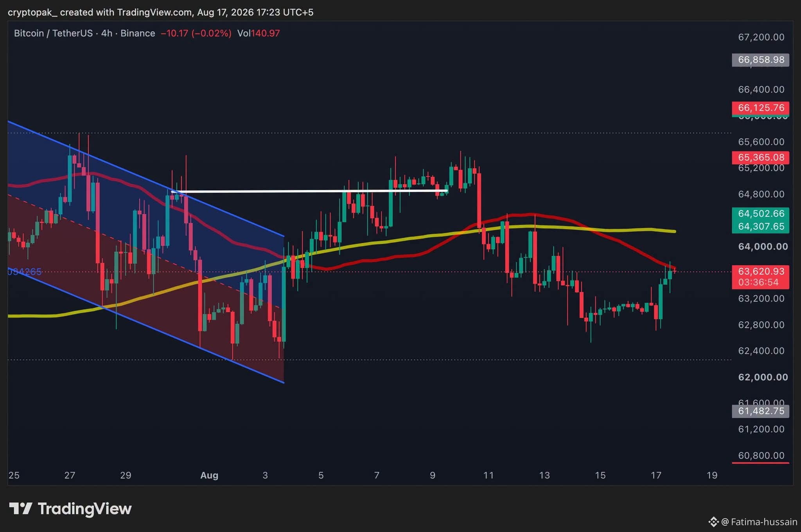801x532 pixels.
Task: Click the 29 date label on time axis
Action: (x=126, y=475)
